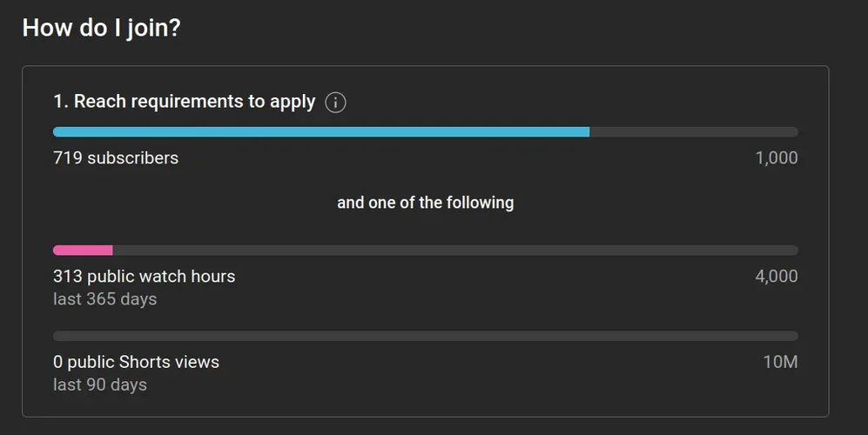Image resolution: width=868 pixels, height=435 pixels.
Task: Click the 1,000 subscriber goal number
Action: (x=777, y=157)
